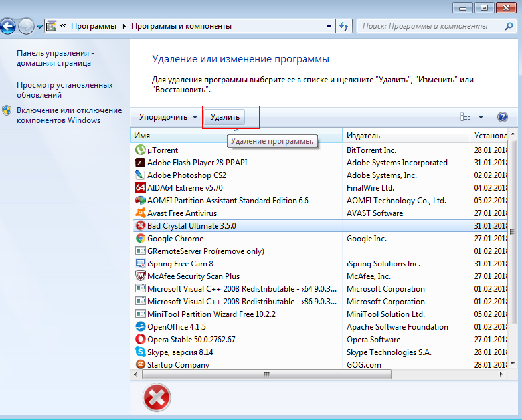Click publisher FinalWire Ltd. cell
522x420 pixels.
pyautogui.click(x=370, y=188)
